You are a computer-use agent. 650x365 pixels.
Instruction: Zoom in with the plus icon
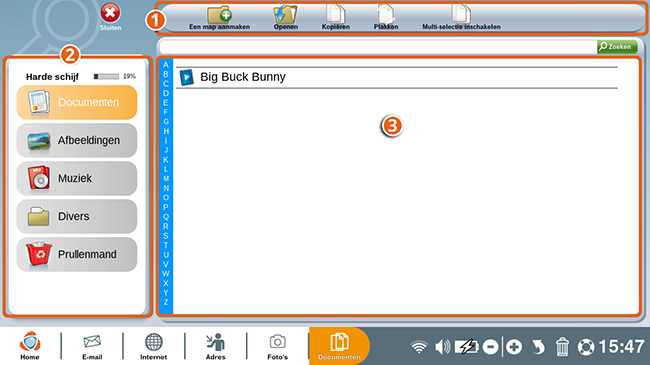(x=514, y=347)
